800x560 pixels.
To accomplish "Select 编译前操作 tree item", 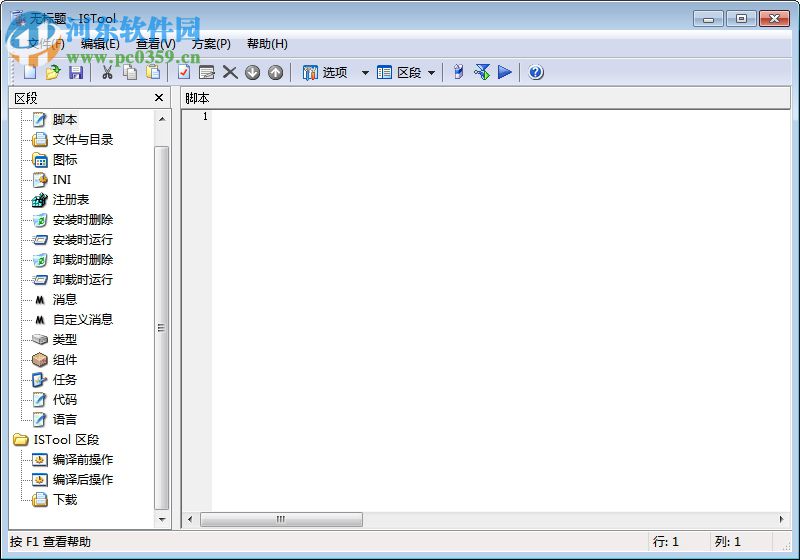I will [83, 460].
